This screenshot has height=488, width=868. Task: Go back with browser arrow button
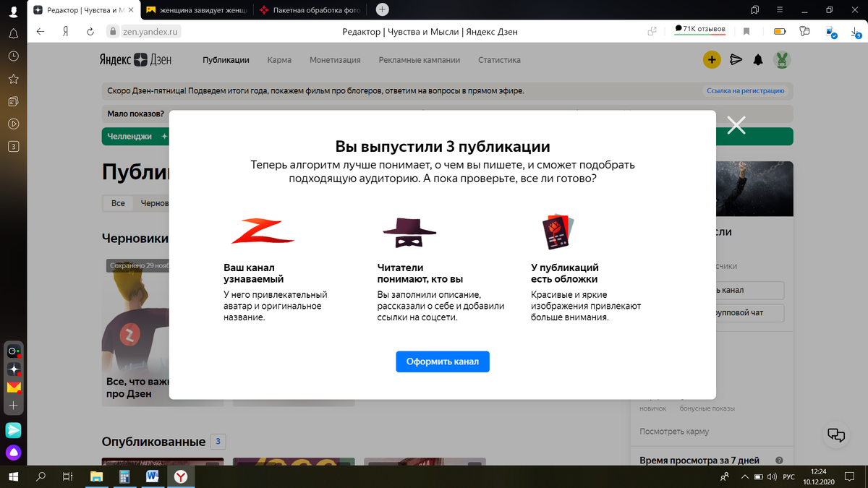41,31
